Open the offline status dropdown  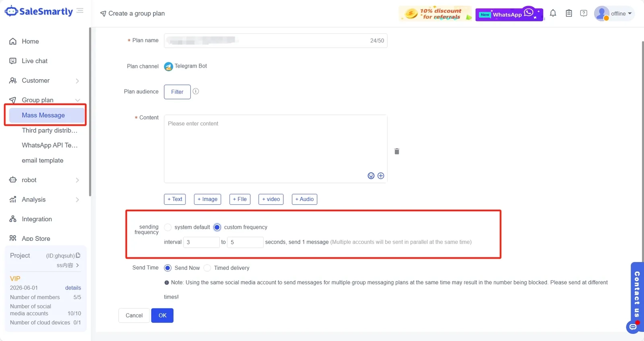(614, 13)
